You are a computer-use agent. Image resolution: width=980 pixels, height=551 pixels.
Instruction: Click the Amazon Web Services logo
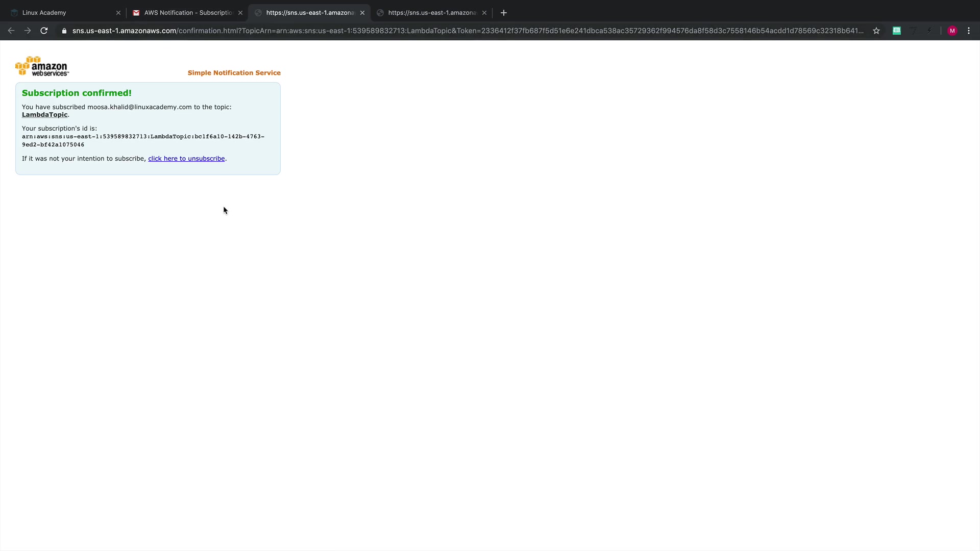pos(42,67)
